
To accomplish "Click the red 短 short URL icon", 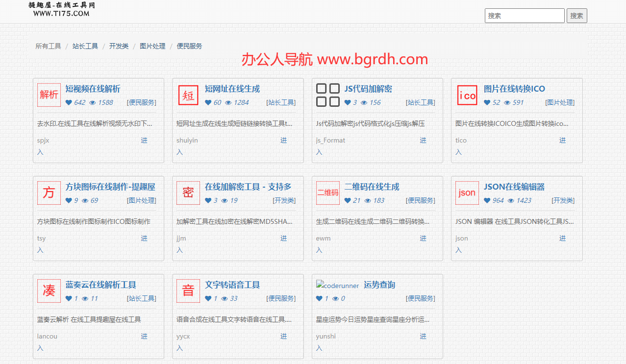I will (188, 95).
